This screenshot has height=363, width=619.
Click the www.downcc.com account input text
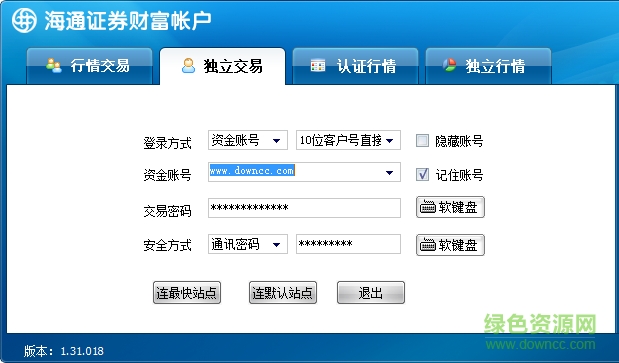(x=252, y=171)
